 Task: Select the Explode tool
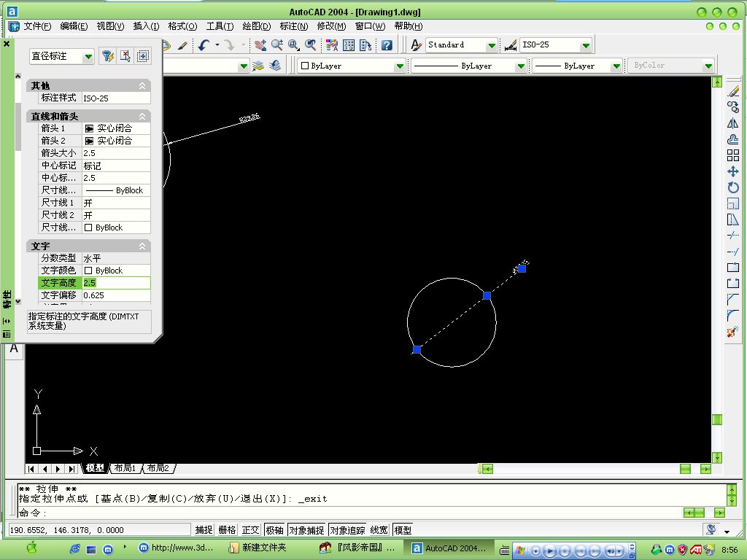pos(733,332)
